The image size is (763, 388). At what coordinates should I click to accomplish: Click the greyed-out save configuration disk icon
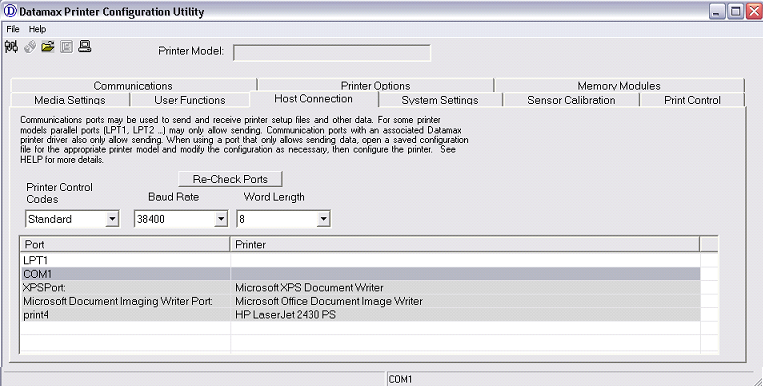66,47
